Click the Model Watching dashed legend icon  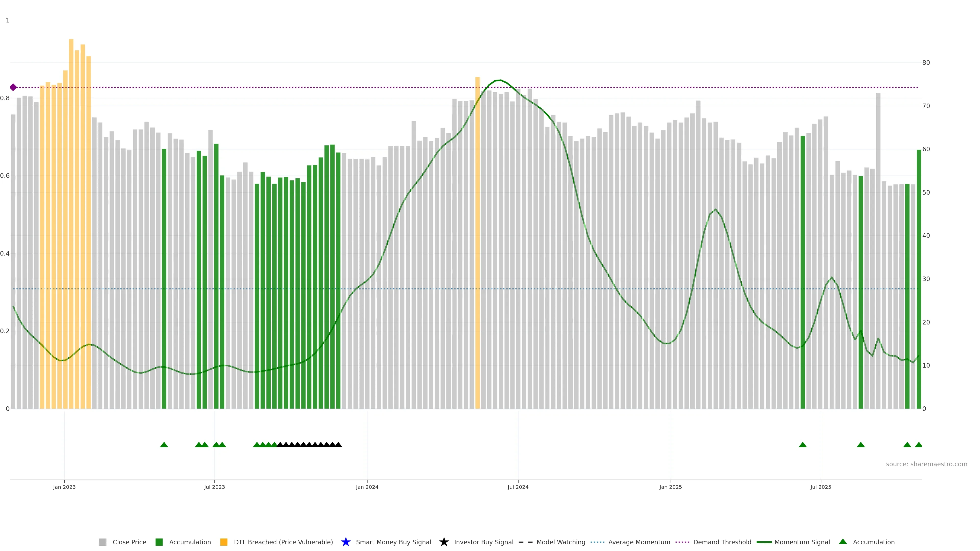(x=525, y=542)
